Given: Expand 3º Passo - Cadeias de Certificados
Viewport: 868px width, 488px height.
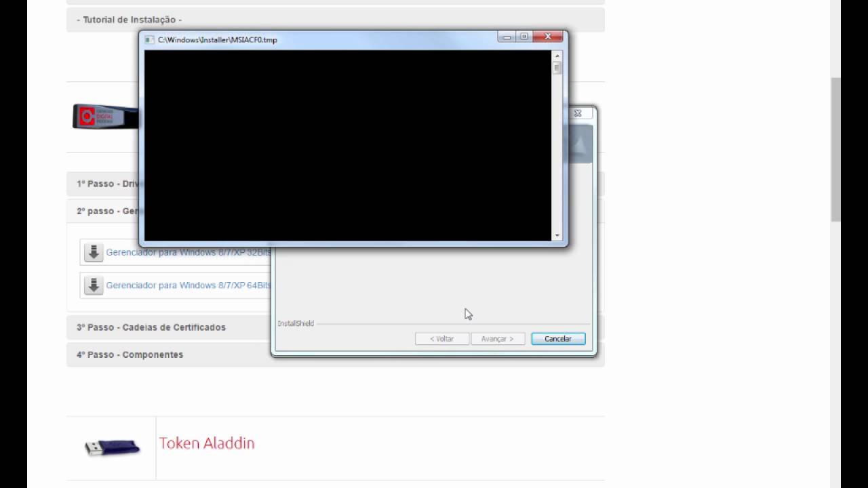Looking at the screenshot, I should 168,327.
